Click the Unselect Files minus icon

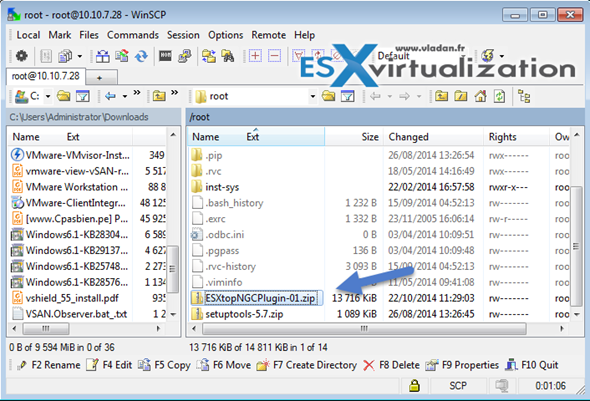pyautogui.click(x=274, y=56)
